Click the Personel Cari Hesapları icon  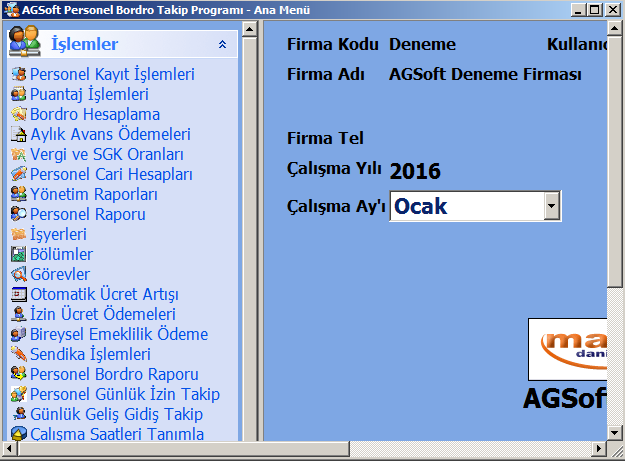point(18,174)
